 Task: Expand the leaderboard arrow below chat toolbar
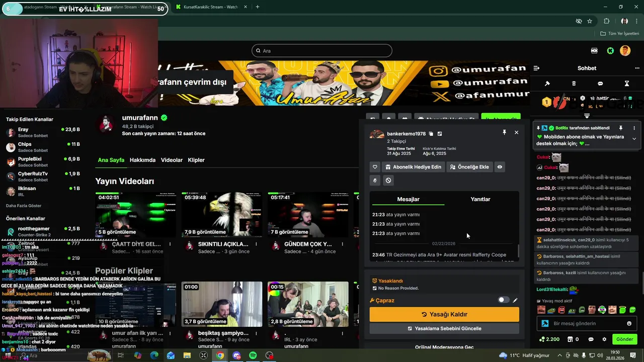pyautogui.click(x=587, y=116)
